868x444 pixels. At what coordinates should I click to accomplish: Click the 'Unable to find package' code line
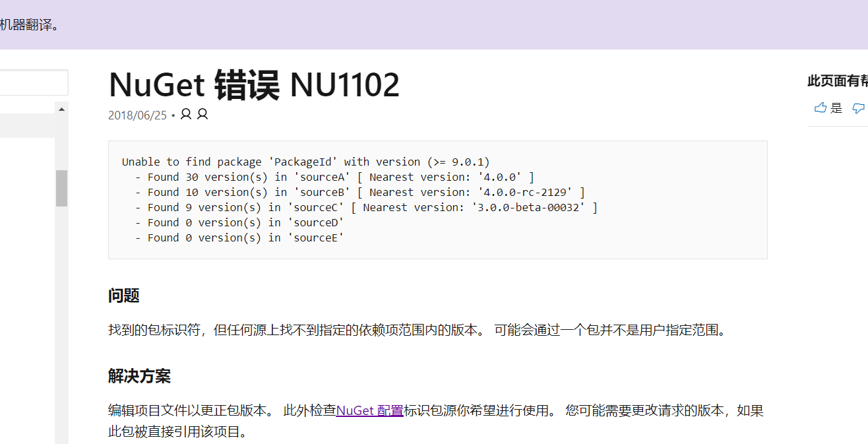pyautogui.click(x=306, y=162)
